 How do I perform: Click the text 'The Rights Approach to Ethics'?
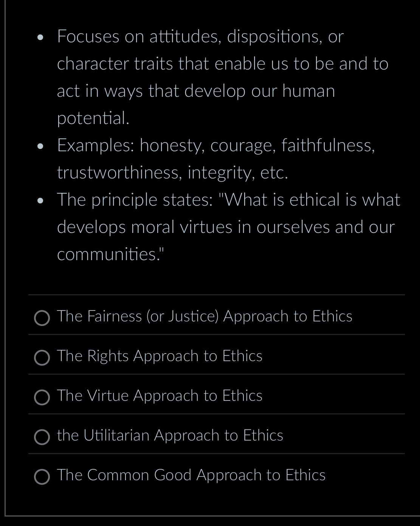(x=160, y=356)
